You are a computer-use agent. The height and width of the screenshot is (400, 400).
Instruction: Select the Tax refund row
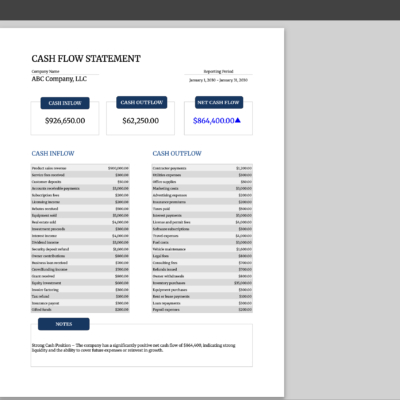(80, 296)
